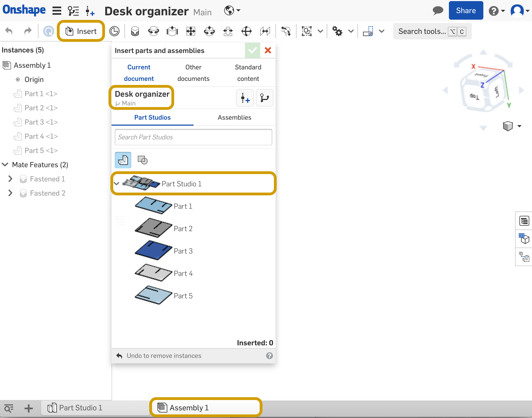Screen dimensions: 532x418
Task: Select the Slider mate tool
Action: [172, 31]
